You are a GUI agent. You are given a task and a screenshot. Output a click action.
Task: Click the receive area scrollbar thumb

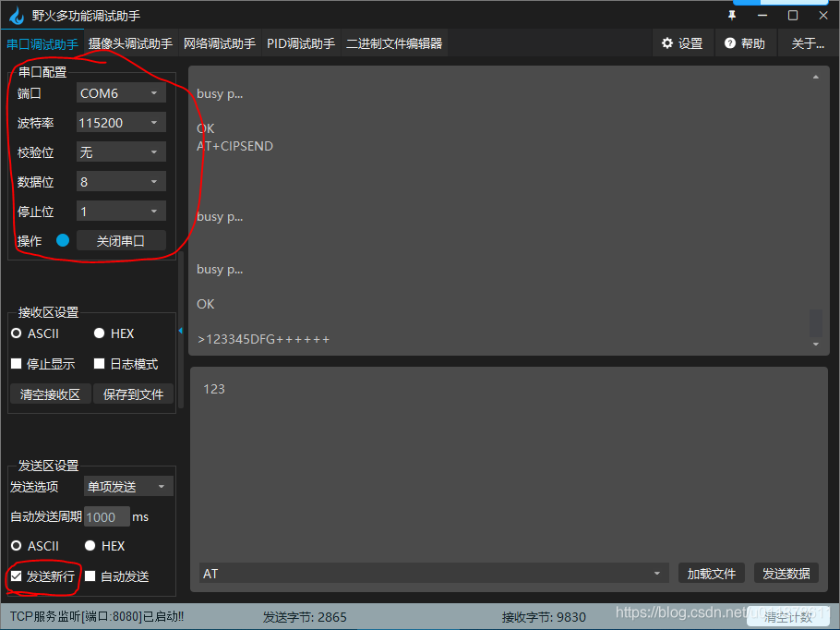pos(815,322)
